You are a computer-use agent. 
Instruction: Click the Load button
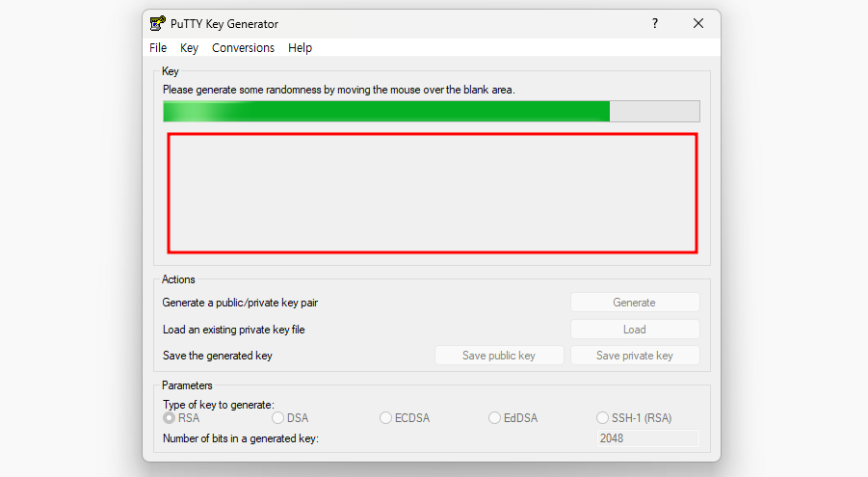tap(635, 329)
